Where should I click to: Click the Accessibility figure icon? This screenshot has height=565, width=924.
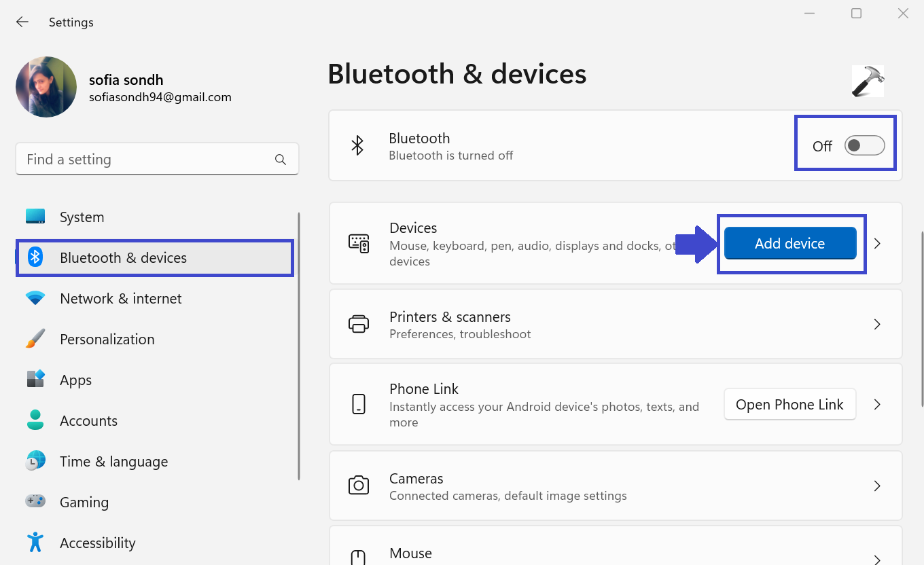click(35, 543)
